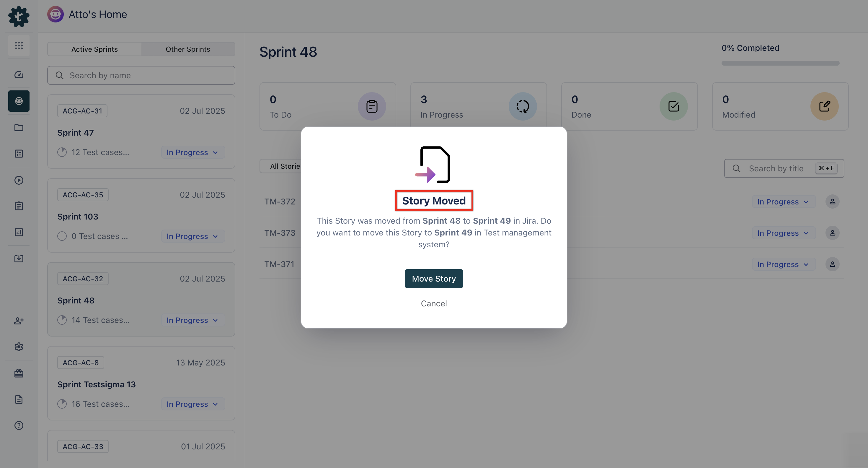Open the dashboard speedometer icon
The image size is (868, 468).
click(19, 74)
